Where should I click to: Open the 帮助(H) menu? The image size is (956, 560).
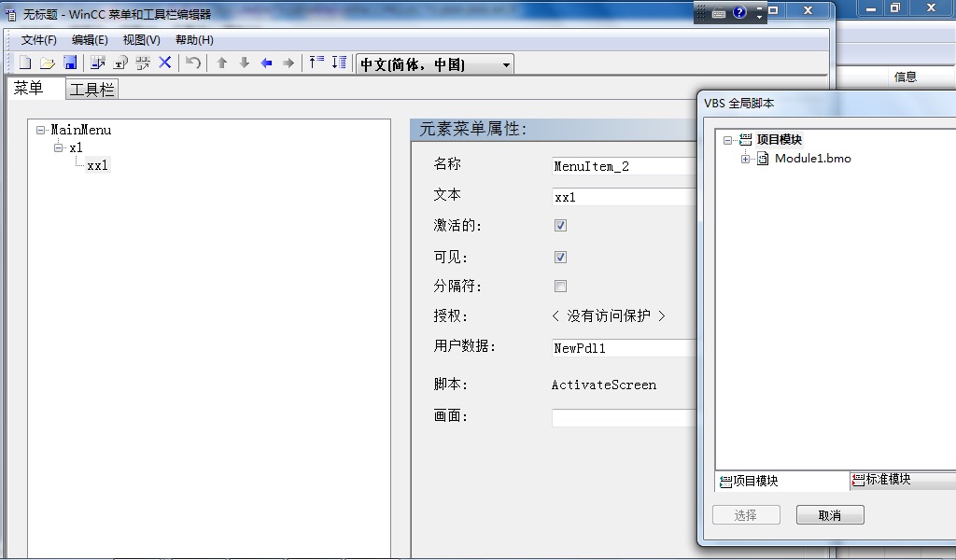pos(194,40)
